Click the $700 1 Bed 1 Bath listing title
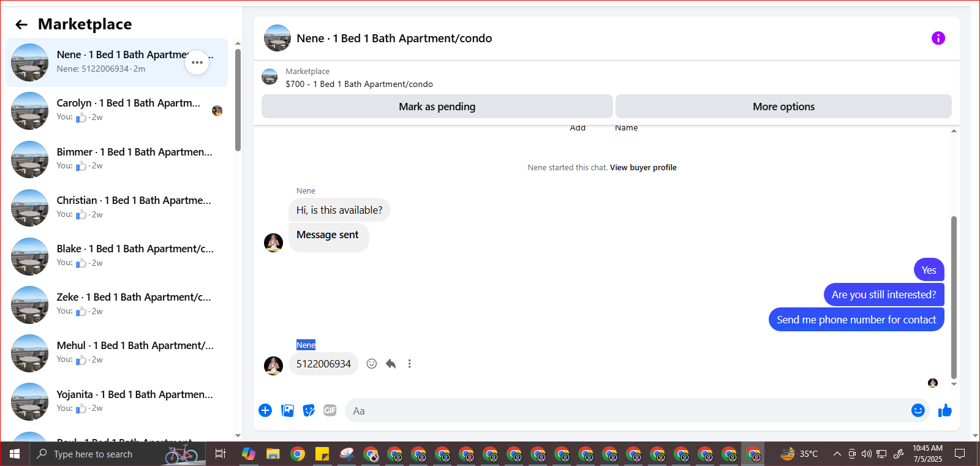The image size is (980, 466). pyautogui.click(x=359, y=84)
